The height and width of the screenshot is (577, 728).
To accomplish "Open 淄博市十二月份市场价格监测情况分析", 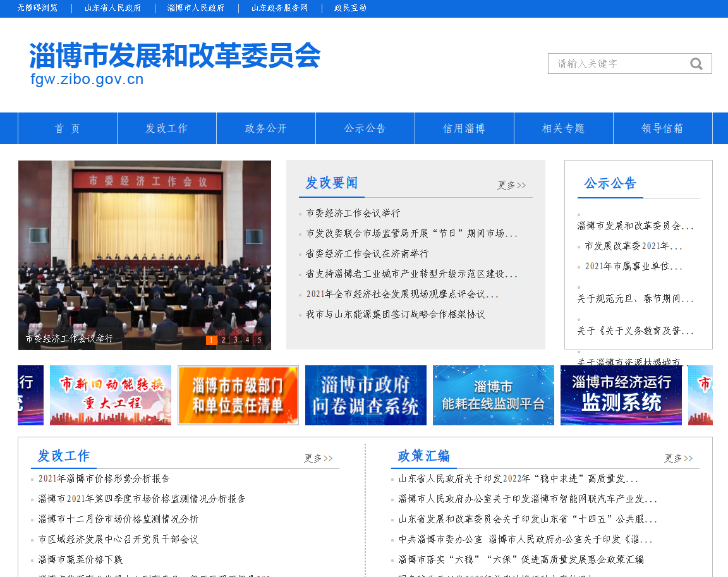I will click(x=118, y=519).
